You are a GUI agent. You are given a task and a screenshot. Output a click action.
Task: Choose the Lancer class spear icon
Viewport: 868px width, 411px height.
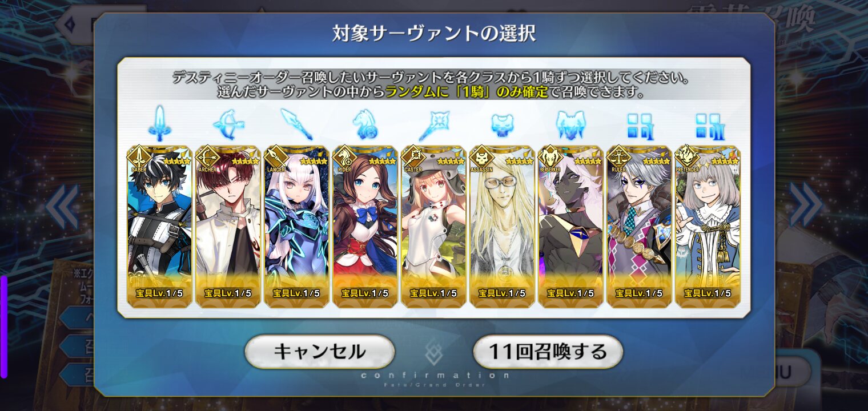(x=297, y=124)
